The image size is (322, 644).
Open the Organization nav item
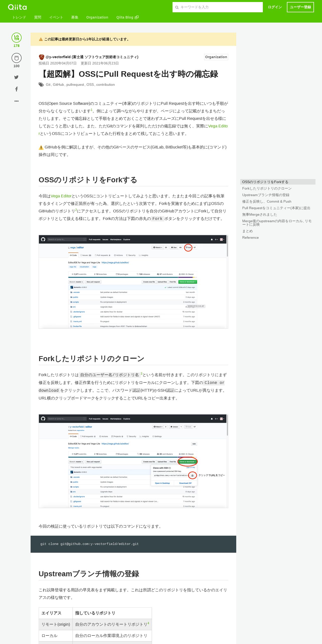coord(97,17)
